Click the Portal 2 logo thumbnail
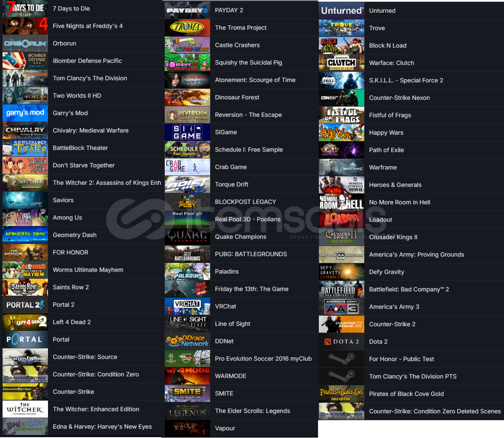 tap(25, 305)
